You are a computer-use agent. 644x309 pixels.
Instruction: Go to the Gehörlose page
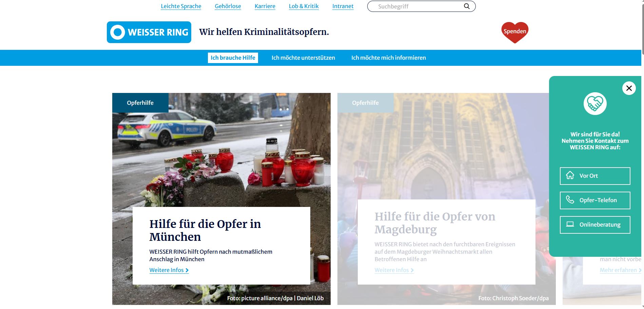click(228, 6)
